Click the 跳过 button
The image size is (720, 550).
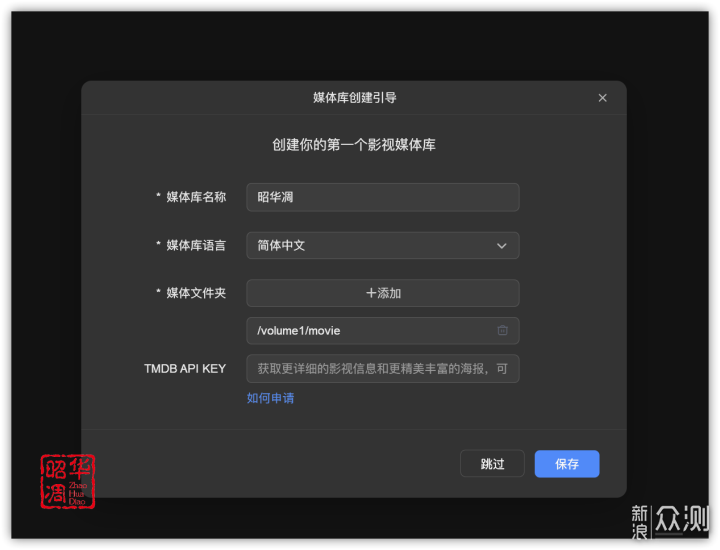492,464
